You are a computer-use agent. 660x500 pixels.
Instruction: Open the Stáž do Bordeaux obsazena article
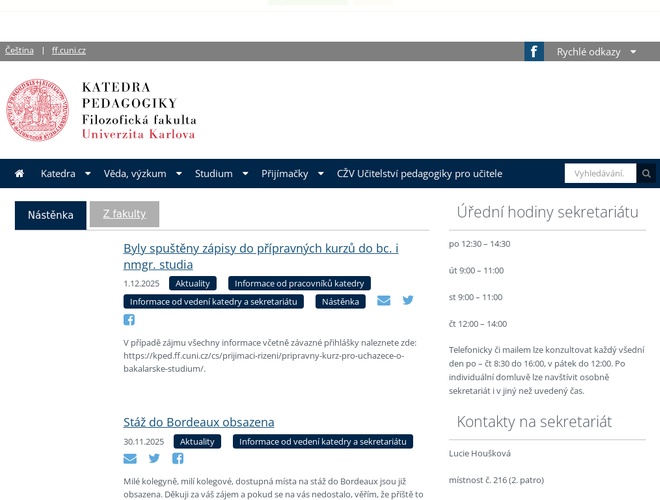[198, 422]
